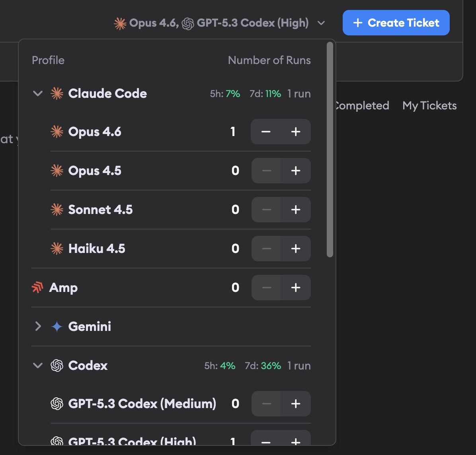Screen dimensions: 476x455
Task: Switch to the My Tickets tab
Action: coord(429,105)
